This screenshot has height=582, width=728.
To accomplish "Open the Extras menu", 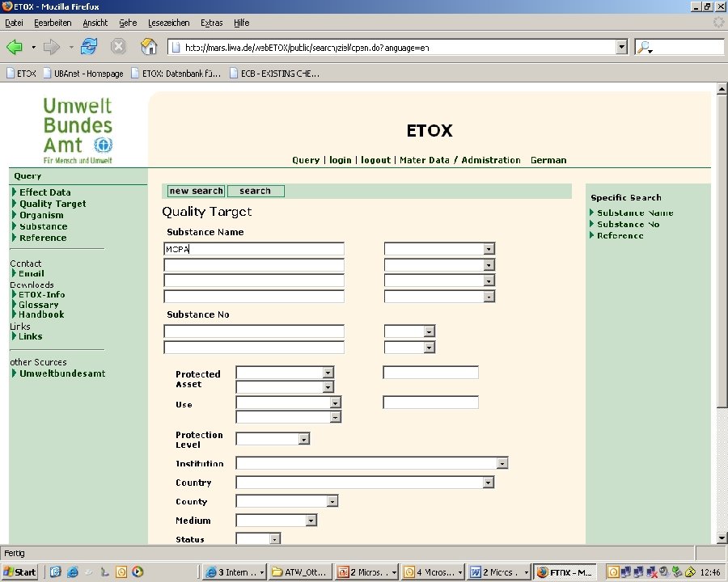I will click(212, 23).
